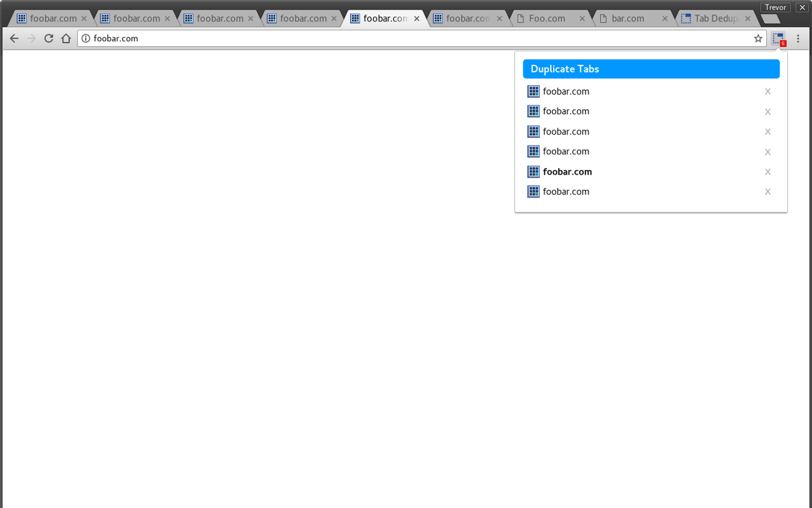Click the greyed-out forward arrow
Viewport: 812px width, 508px height.
(x=31, y=39)
